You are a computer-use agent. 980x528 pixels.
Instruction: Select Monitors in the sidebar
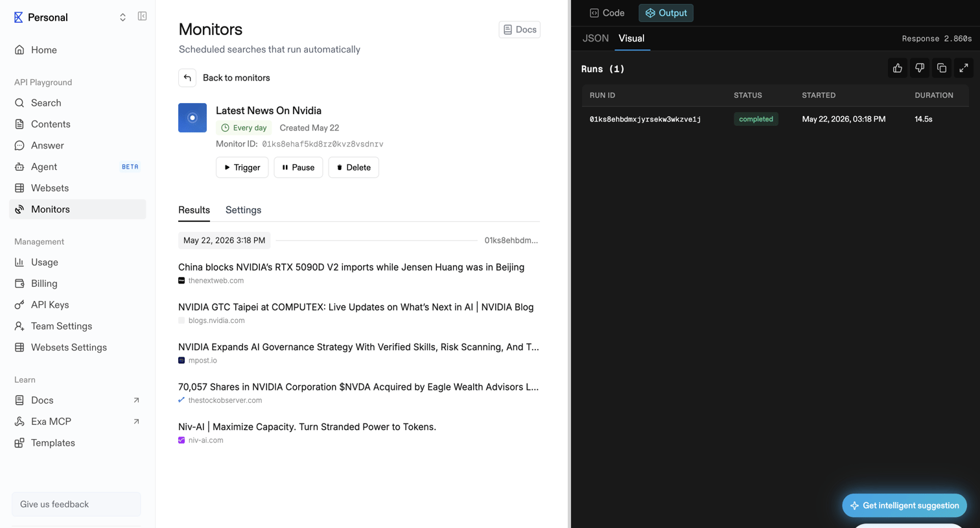click(78, 210)
